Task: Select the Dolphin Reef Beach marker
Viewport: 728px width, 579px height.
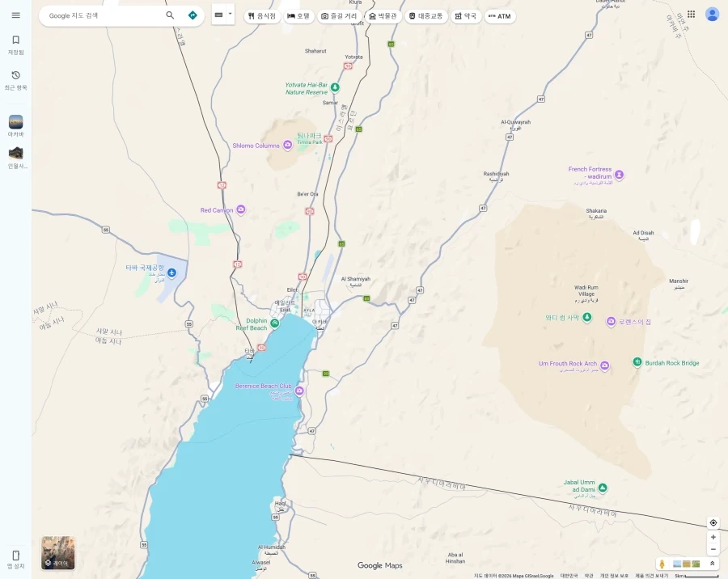Action: coord(275,323)
